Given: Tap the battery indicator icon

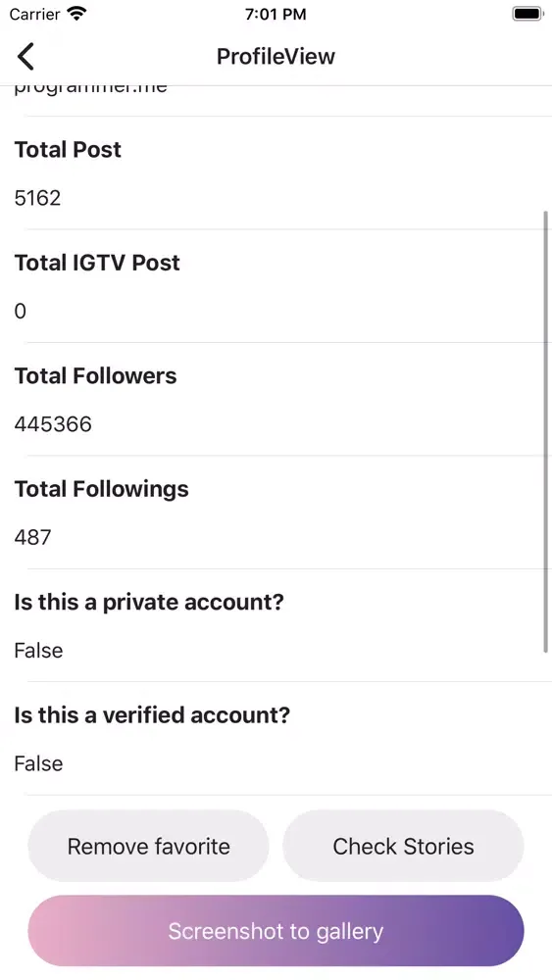Looking at the screenshot, I should coord(527,14).
